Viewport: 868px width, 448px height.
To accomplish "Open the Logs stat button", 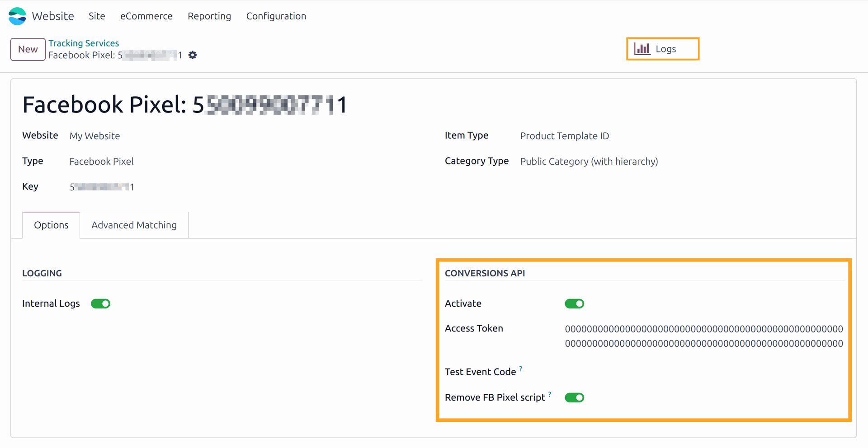I will point(663,49).
